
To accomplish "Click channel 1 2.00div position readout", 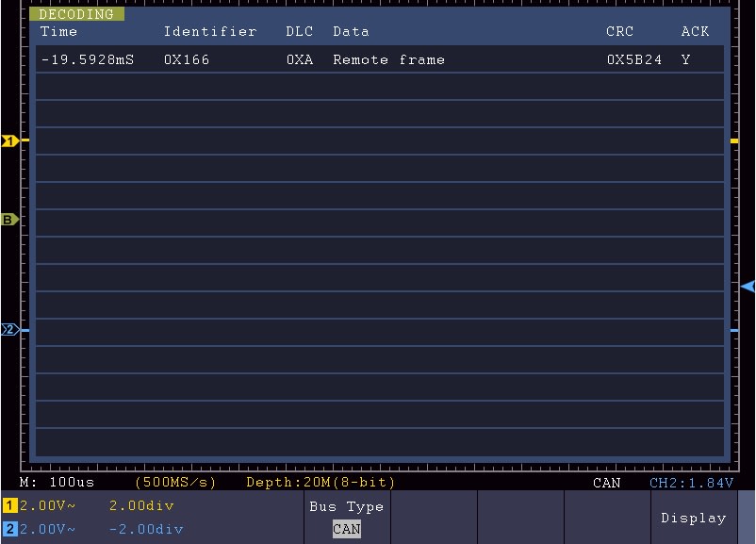I will point(141,506).
